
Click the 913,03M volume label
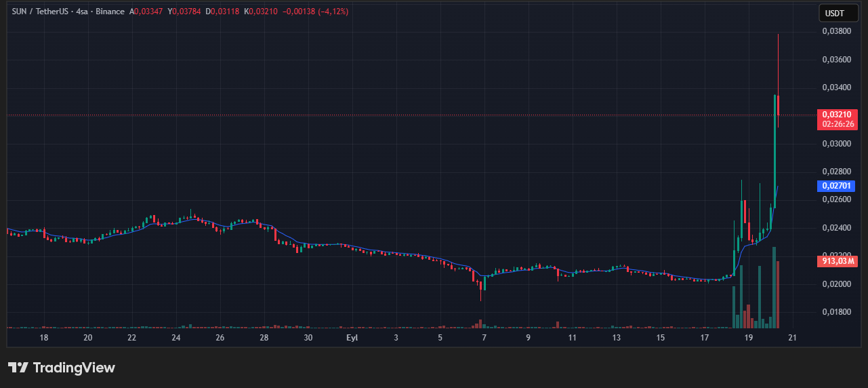tap(838, 261)
